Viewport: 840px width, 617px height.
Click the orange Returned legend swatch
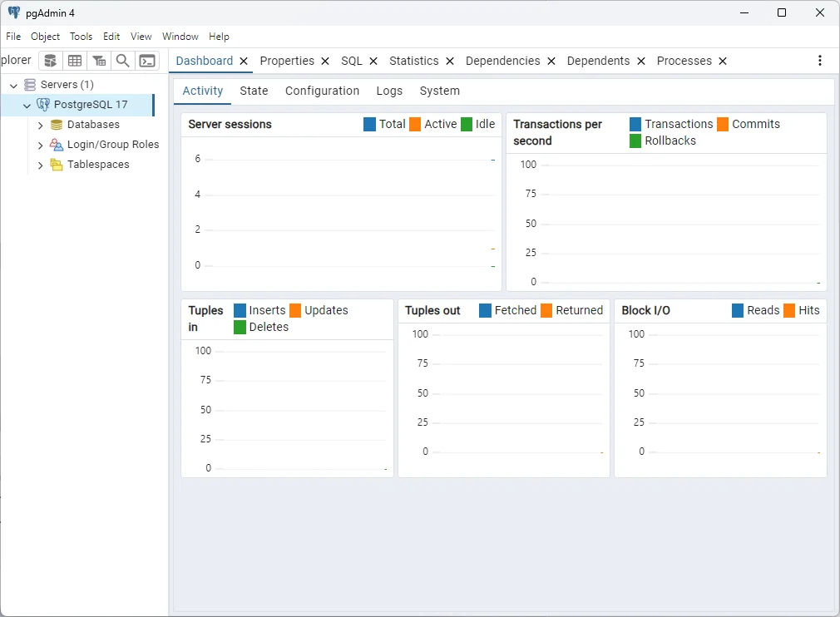pos(546,311)
